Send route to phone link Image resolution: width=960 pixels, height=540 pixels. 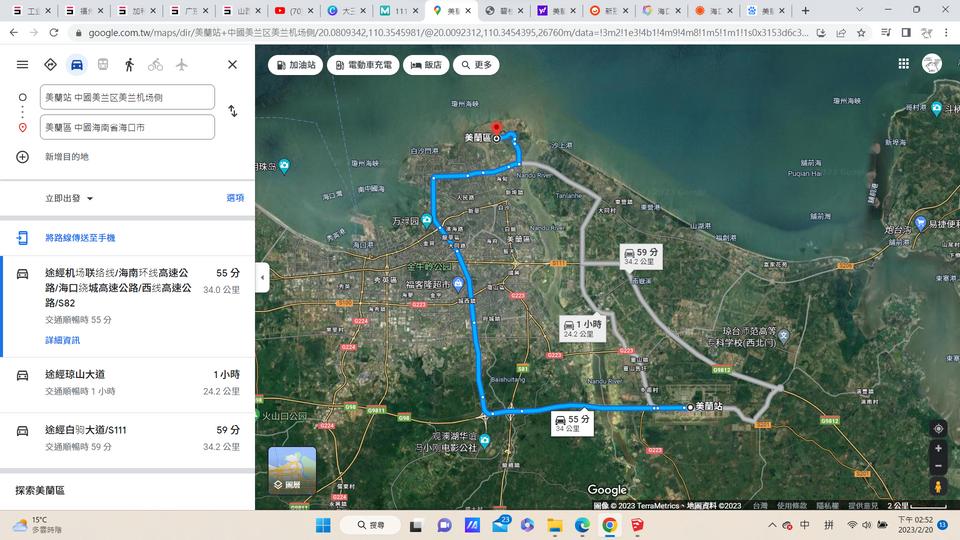pyautogui.click(x=80, y=238)
